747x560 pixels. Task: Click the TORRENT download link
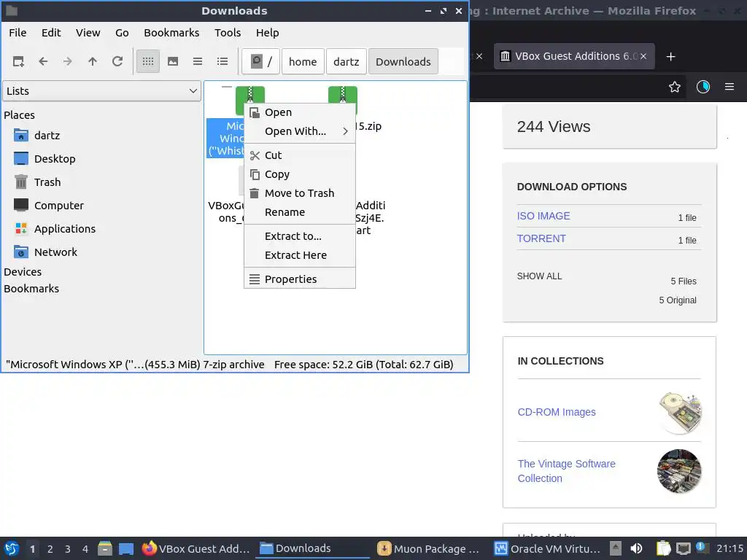pyautogui.click(x=542, y=238)
